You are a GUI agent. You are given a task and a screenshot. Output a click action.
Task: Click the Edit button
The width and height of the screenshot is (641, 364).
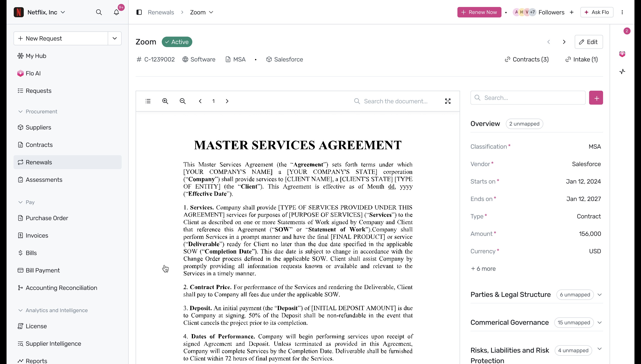588,42
